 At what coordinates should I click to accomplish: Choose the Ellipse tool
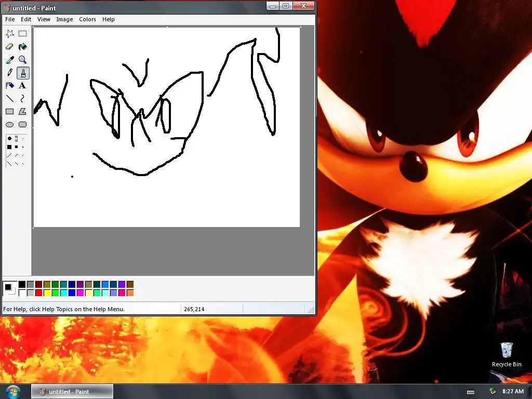10,125
